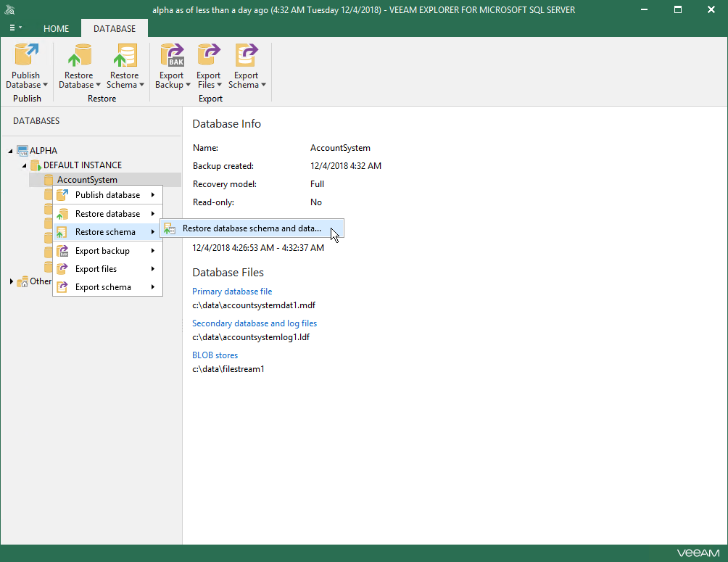Click the ALPHA server icon in tree

coord(22,151)
